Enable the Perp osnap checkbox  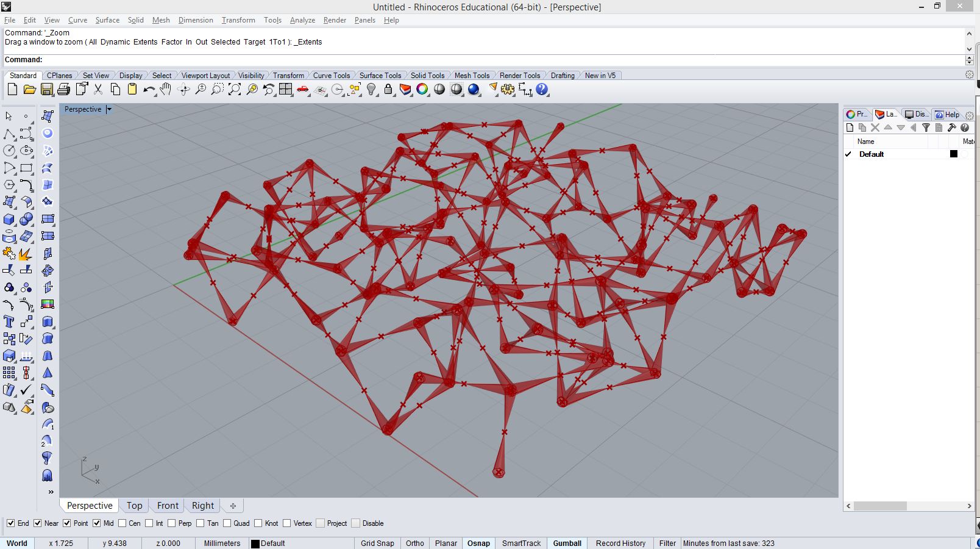tap(172, 523)
